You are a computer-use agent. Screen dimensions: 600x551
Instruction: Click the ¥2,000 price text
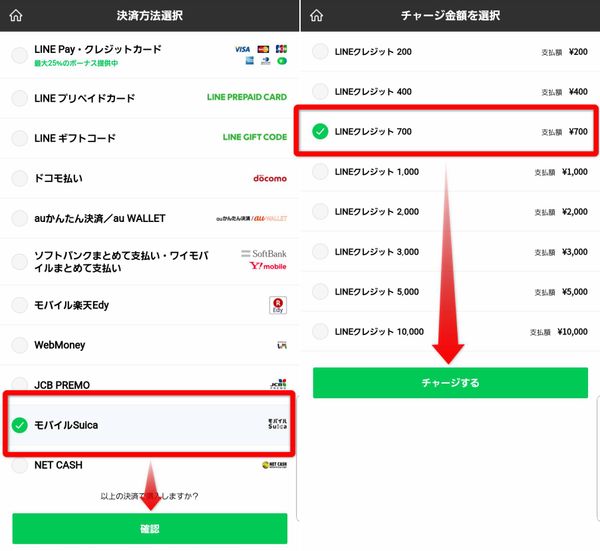pyautogui.click(x=575, y=212)
